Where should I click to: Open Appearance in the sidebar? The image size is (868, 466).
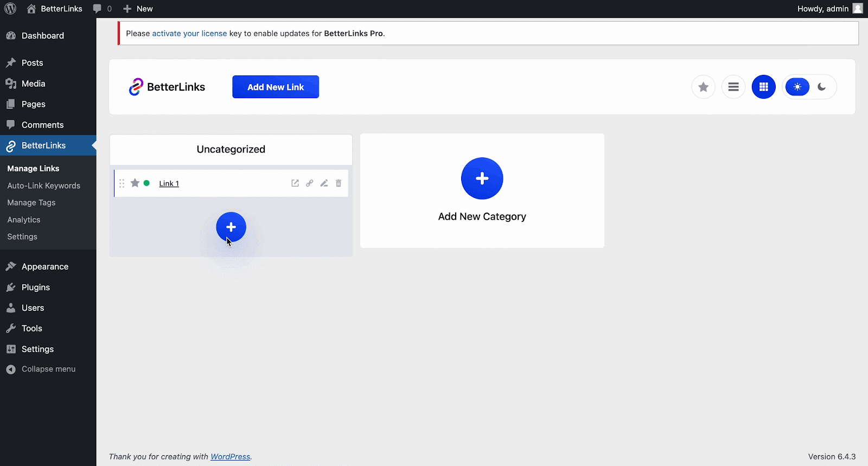pyautogui.click(x=48, y=267)
